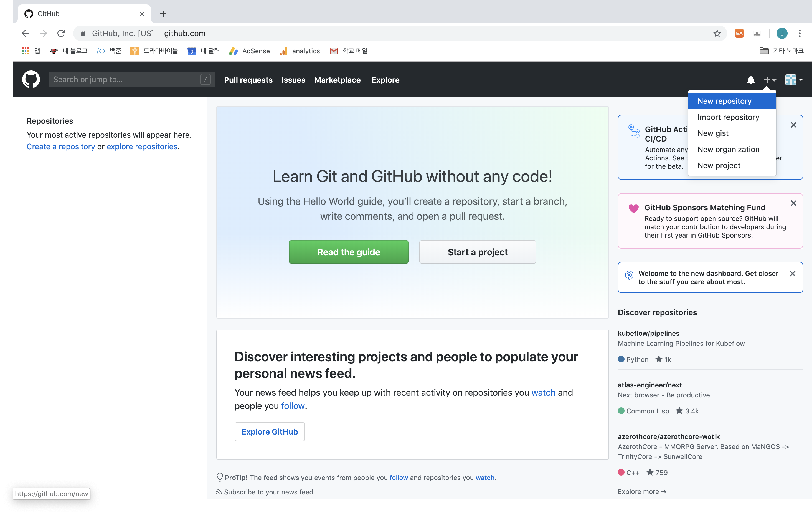Expand the user avatar dropdown menu
The image size is (812, 515).
pyautogui.click(x=794, y=80)
